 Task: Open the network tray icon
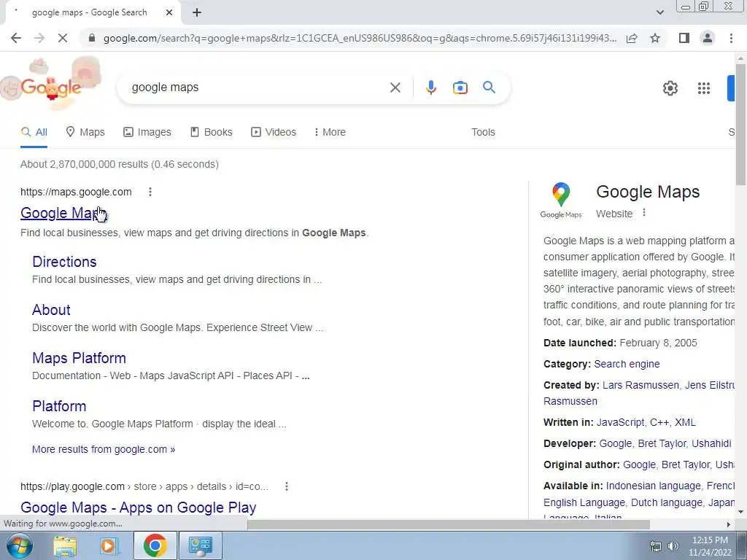coord(656,546)
